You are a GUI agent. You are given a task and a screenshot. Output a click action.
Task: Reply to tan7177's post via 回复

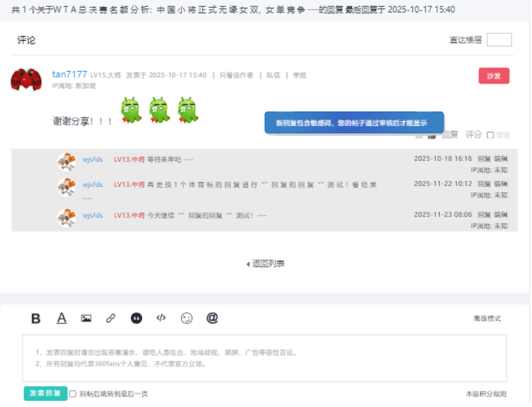tap(450, 135)
